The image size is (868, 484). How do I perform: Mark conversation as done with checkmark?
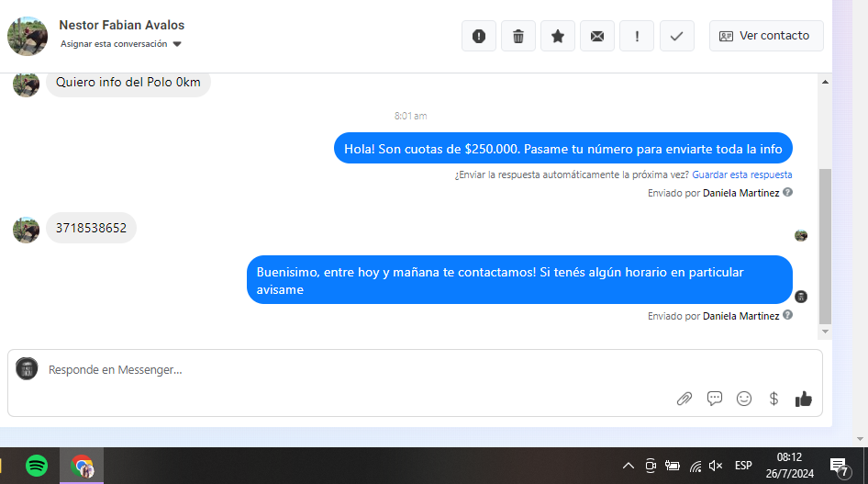tap(676, 36)
